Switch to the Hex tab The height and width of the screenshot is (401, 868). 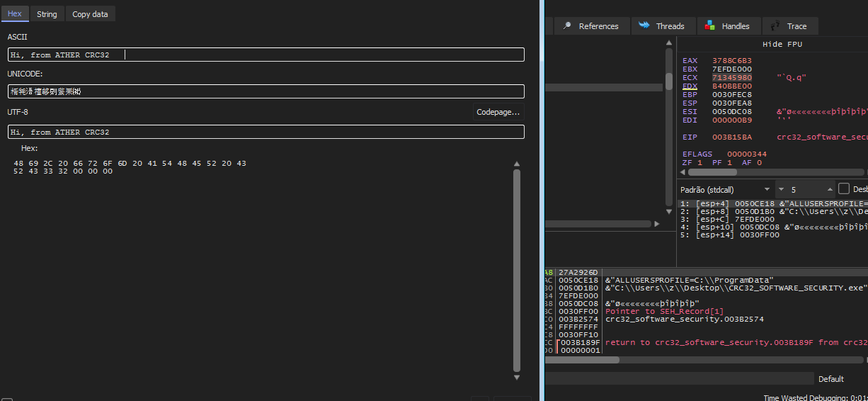coord(14,14)
